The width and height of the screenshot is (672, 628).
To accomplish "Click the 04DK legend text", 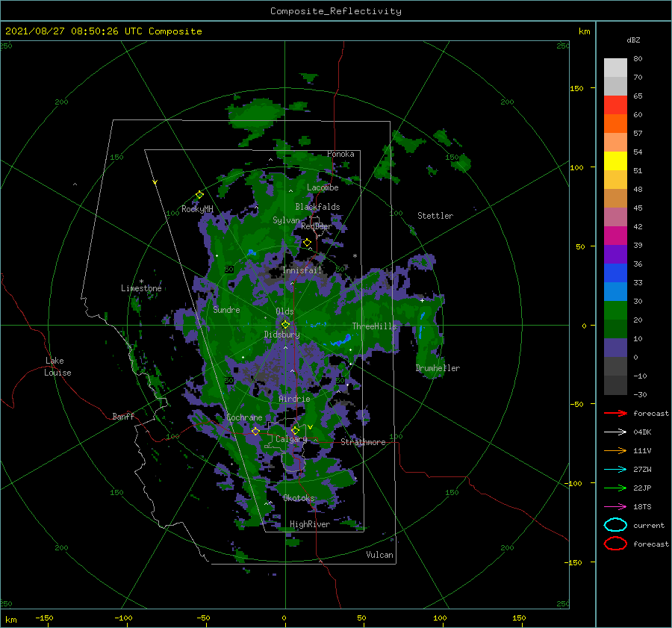I will (x=642, y=432).
